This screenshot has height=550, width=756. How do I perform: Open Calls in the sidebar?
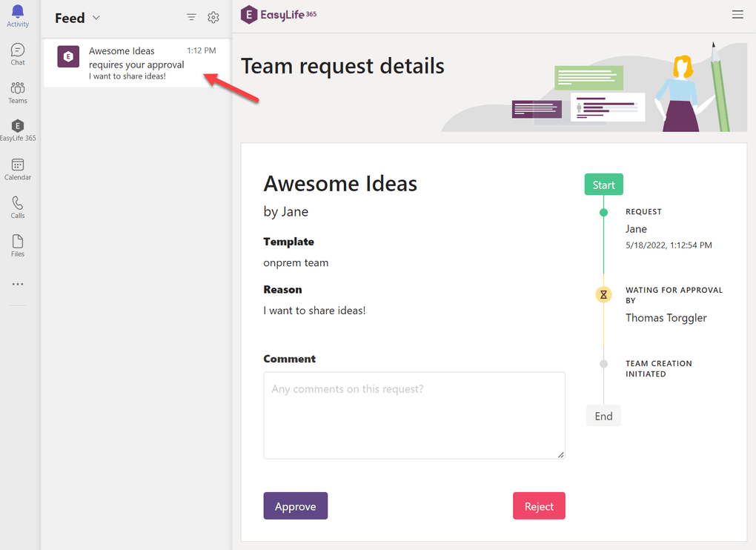pos(18,207)
